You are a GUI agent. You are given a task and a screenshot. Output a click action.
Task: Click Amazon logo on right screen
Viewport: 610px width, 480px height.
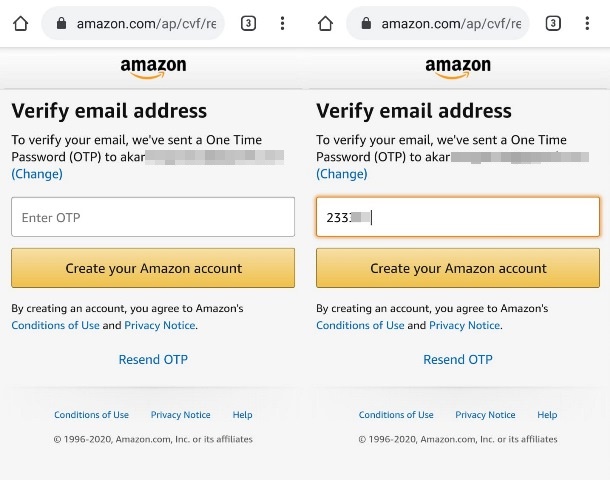pyautogui.click(x=458, y=68)
